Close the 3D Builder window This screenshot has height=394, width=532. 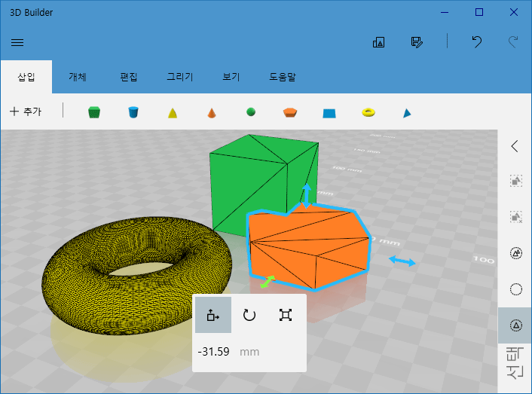coord(514,13)
